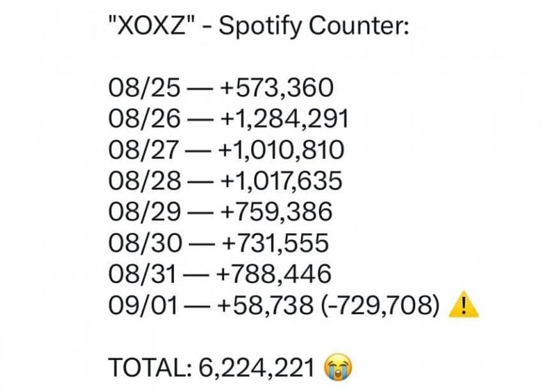
Task: Select the 08/26 line date
Action: point(144,118)
